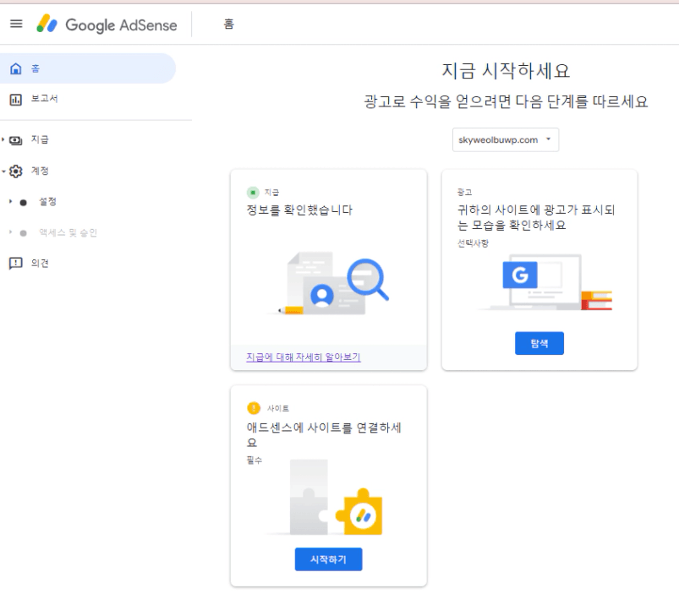
Task: Expand the 지급 sidebar section arrow
Action: pos(4,139)
